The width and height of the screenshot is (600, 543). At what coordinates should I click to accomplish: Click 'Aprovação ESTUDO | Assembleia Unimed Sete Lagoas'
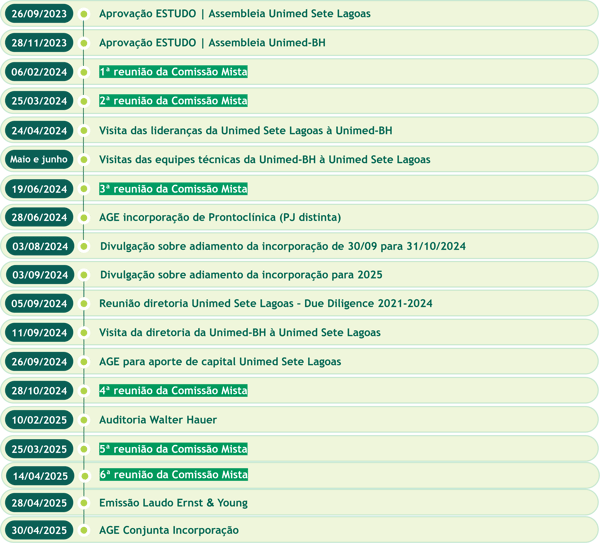pos(235,14)
